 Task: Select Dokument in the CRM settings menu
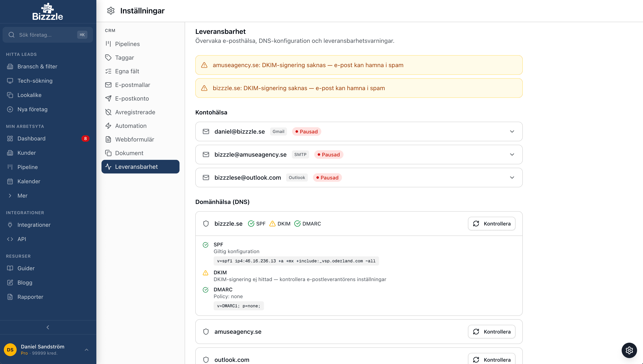point(129,153)
